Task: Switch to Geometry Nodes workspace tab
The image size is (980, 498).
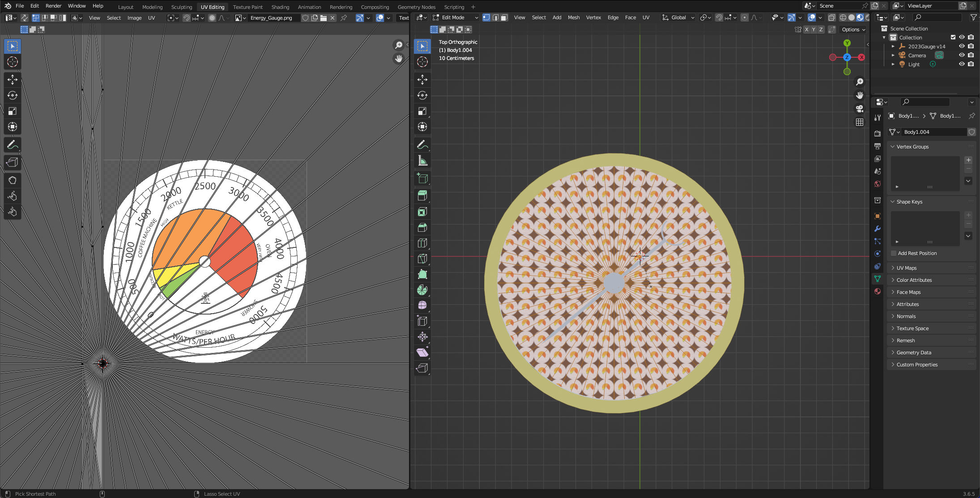Action: click(x=416, y=7)
